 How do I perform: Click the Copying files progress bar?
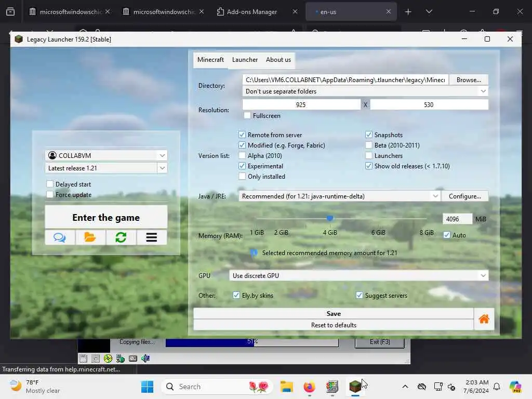(252, 342)
